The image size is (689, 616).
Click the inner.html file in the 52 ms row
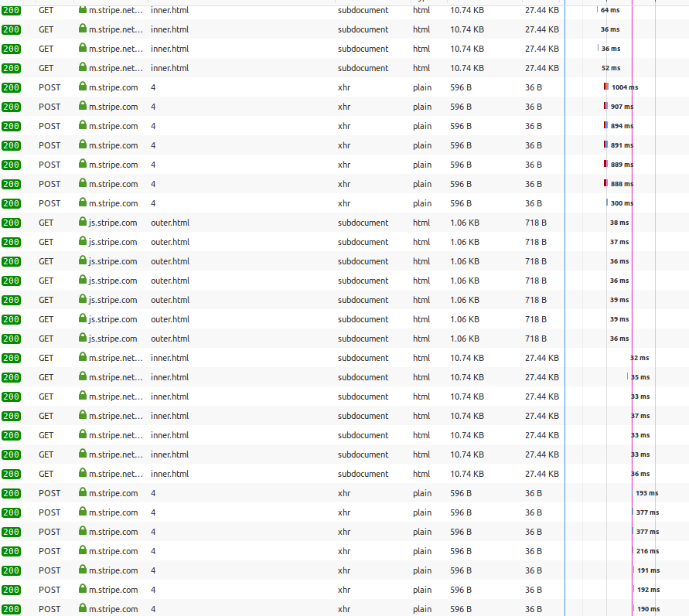169,68
